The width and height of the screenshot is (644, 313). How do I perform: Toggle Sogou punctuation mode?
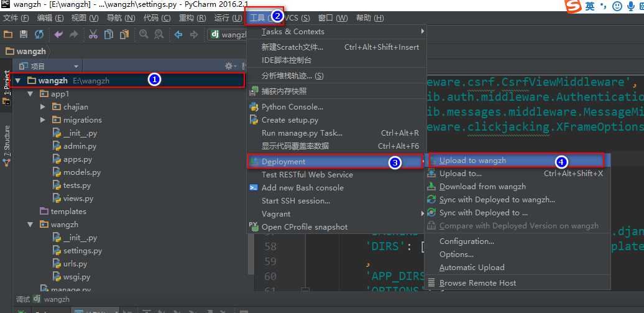coord(603,6)
